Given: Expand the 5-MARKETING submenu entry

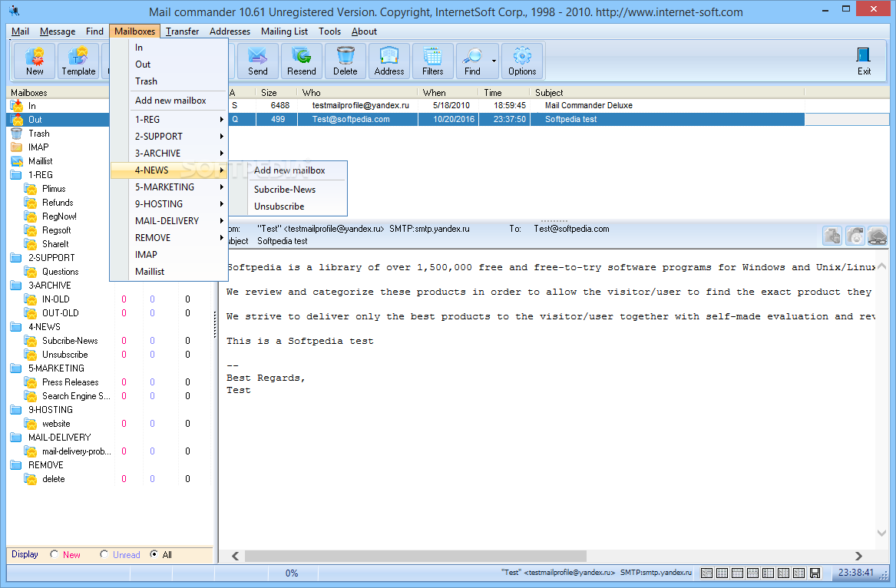Looking at the screenshot, I should (169, 187).
